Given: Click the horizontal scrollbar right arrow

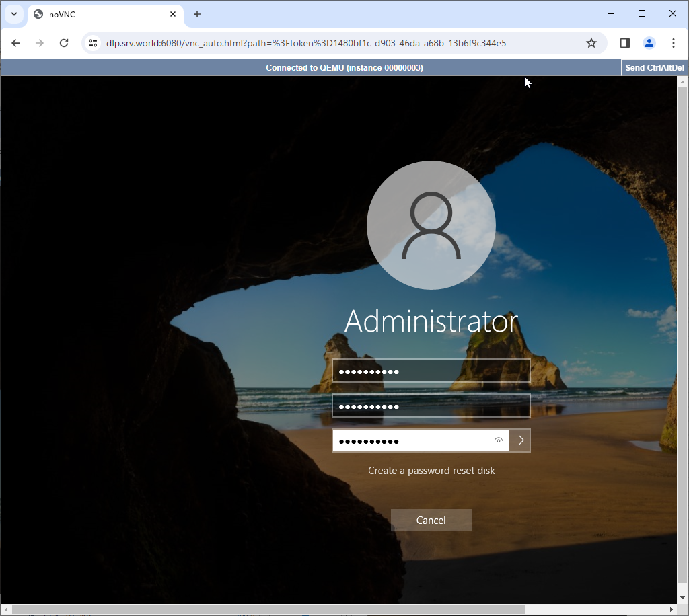Looking at the screenshot, I should [671, 609].
